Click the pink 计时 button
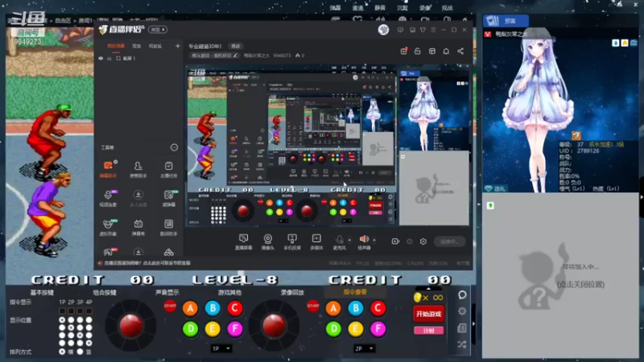 [x=428, y=331]
